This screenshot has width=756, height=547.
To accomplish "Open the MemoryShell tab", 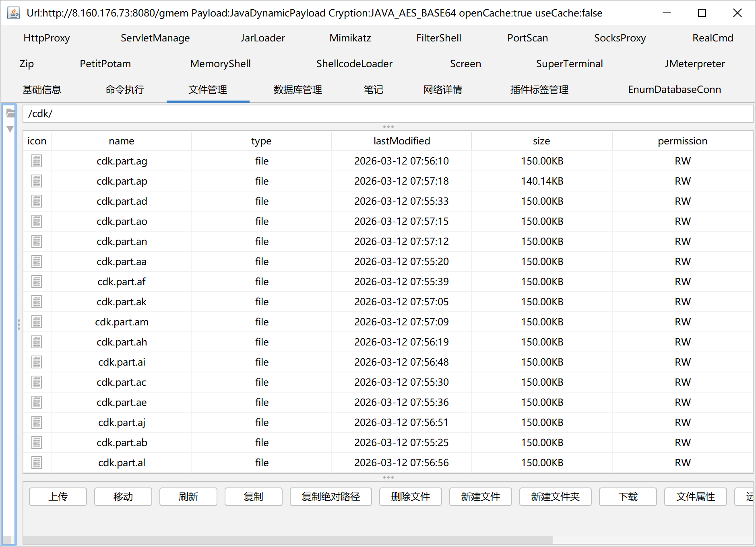I will pyautogui.click(x=220, y=64).
